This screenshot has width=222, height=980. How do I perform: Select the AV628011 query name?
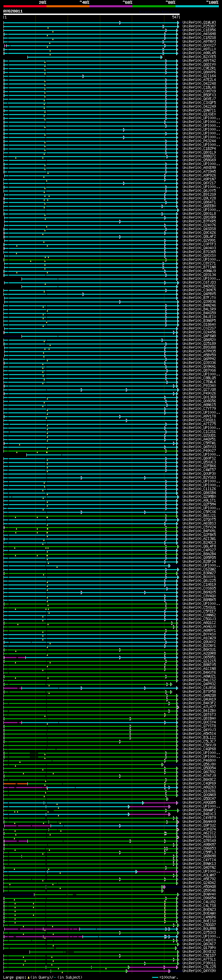click(13, 11)
